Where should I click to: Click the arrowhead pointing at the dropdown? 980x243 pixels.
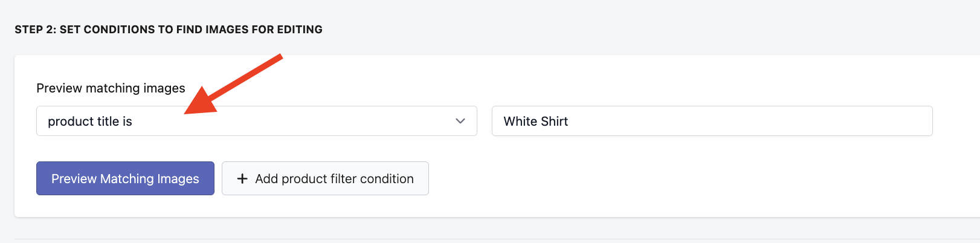coord(201,102)
